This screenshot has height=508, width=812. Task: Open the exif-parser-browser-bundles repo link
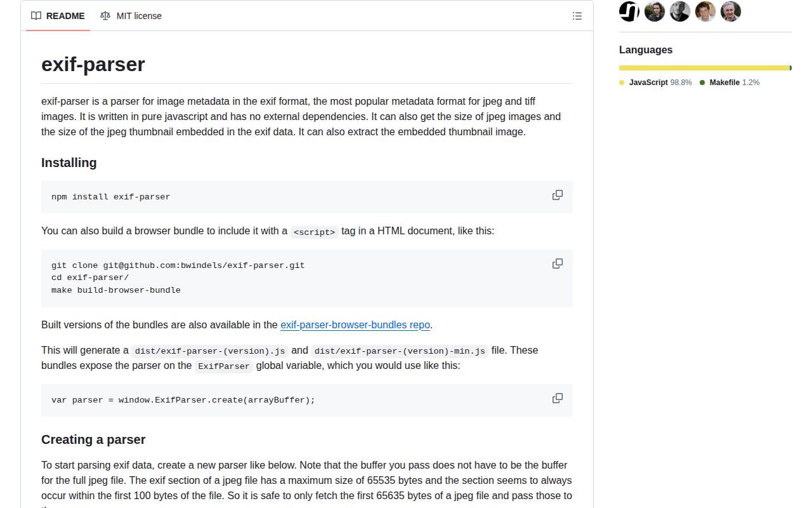click(355, 324)
